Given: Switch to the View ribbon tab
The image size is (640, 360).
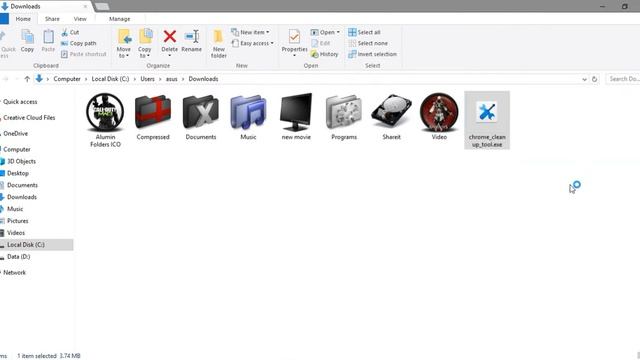Looking at the screenshot, I should click(x=80, y=19).
